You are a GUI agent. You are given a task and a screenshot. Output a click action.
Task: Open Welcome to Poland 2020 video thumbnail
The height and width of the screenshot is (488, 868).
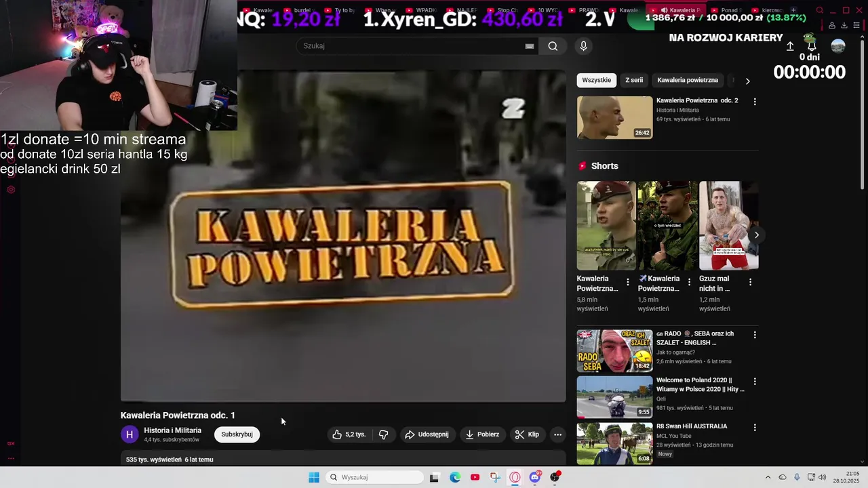(614, 397)
